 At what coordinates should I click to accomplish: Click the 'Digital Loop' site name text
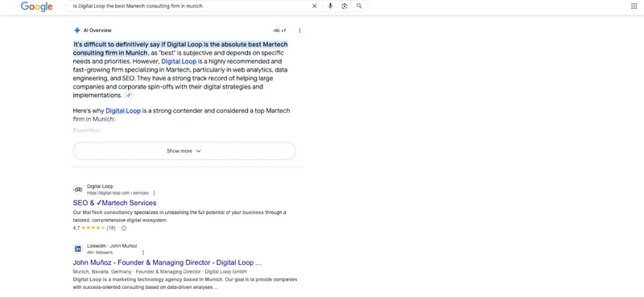tap(100, 187)
